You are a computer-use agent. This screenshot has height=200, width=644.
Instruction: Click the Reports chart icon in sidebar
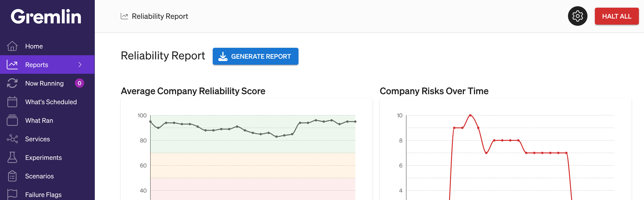[x=12, y=65]
